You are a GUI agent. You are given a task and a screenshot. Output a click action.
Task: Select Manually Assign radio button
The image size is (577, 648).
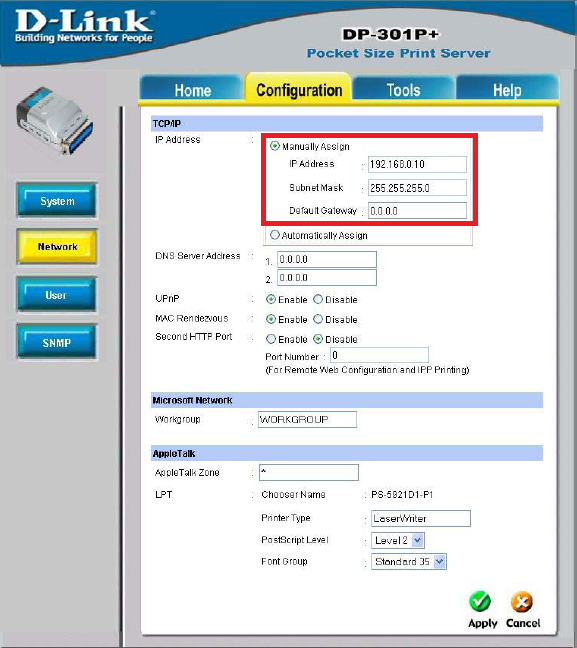coord(274,146)
